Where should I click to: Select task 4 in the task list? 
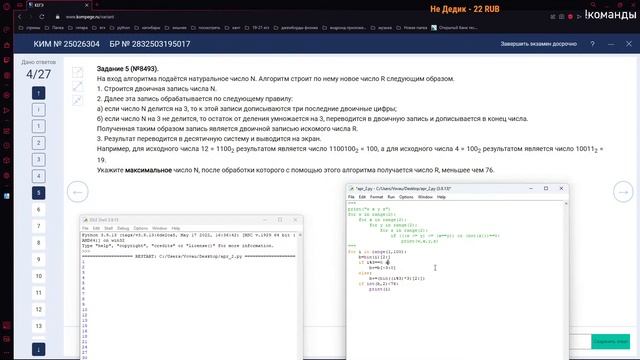38,176
